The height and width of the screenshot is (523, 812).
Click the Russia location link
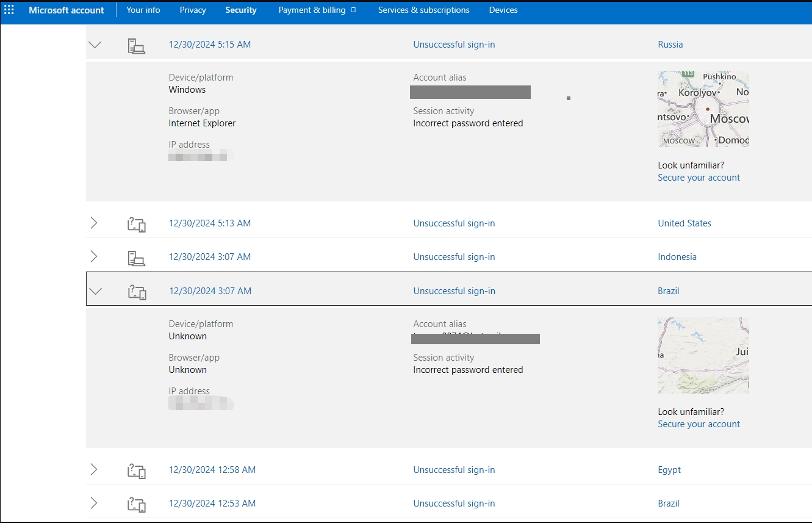(x=670, y=45)
